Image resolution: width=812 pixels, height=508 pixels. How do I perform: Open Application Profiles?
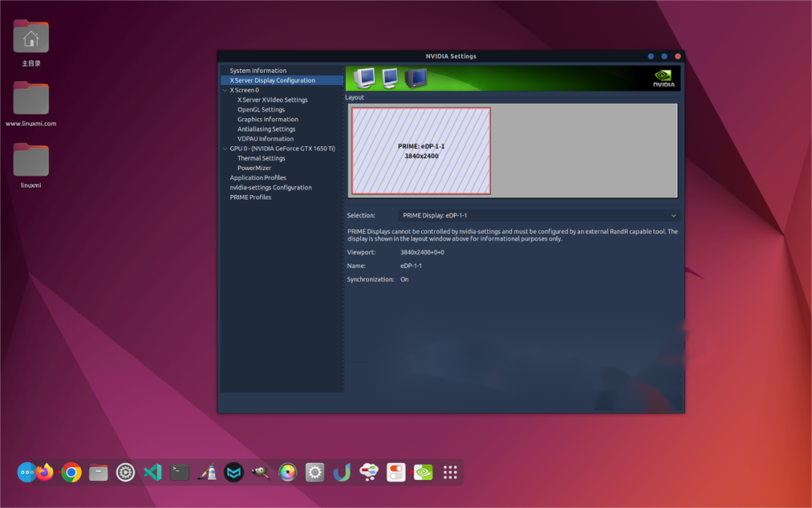coord(258,178)
